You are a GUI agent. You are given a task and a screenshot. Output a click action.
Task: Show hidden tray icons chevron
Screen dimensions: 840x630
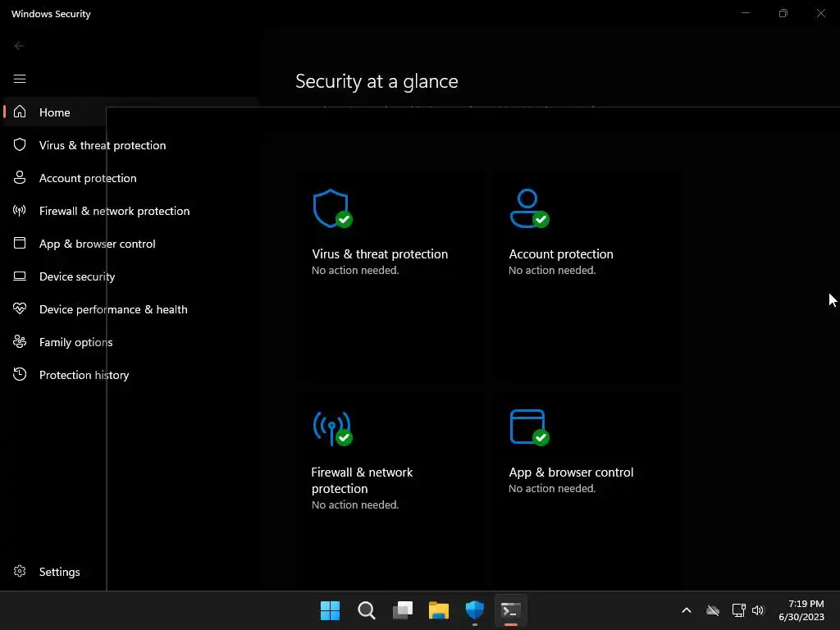pos(687,610)
